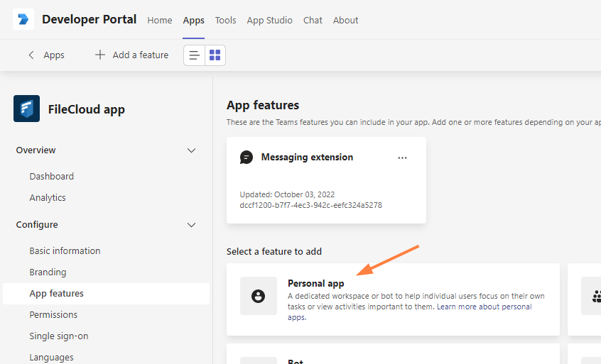Open the Single sign-on page
Viewport: 601px width, 364px height.
click(58, 336)
